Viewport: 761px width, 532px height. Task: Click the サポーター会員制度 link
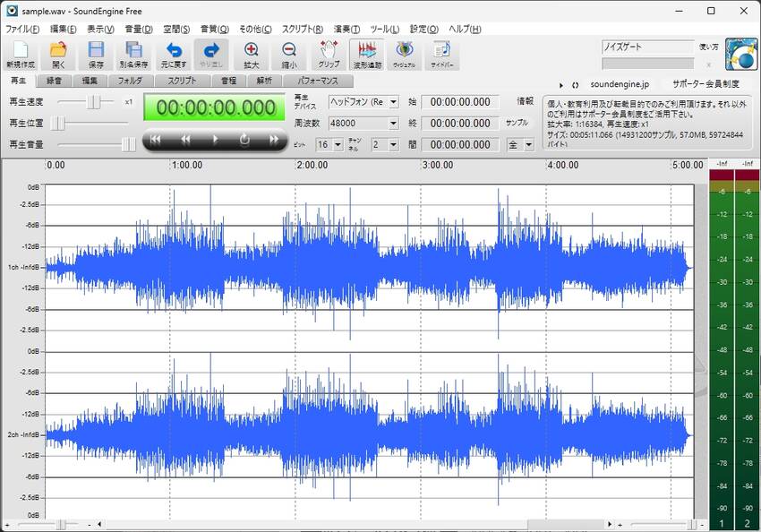point(705,84)
